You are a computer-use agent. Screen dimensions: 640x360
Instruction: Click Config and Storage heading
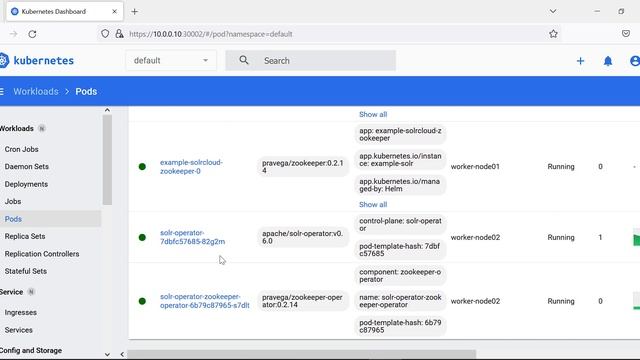pos(31,350)
